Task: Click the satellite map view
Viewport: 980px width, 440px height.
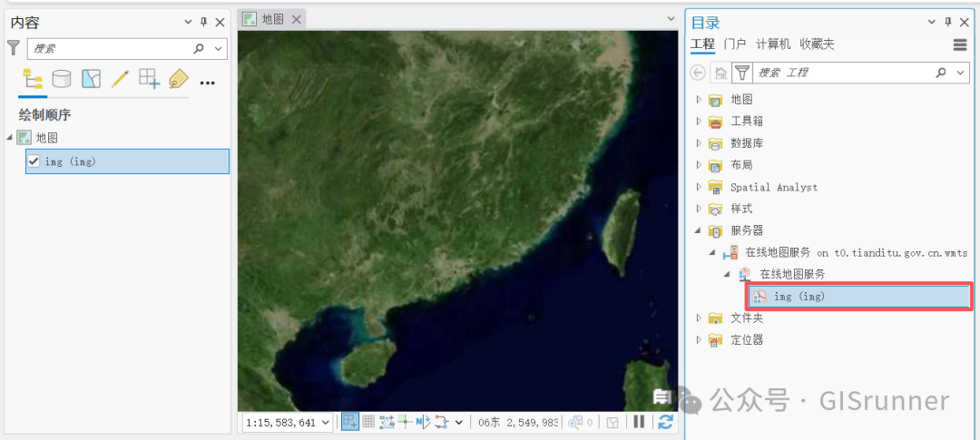Action: coord(457,220)
